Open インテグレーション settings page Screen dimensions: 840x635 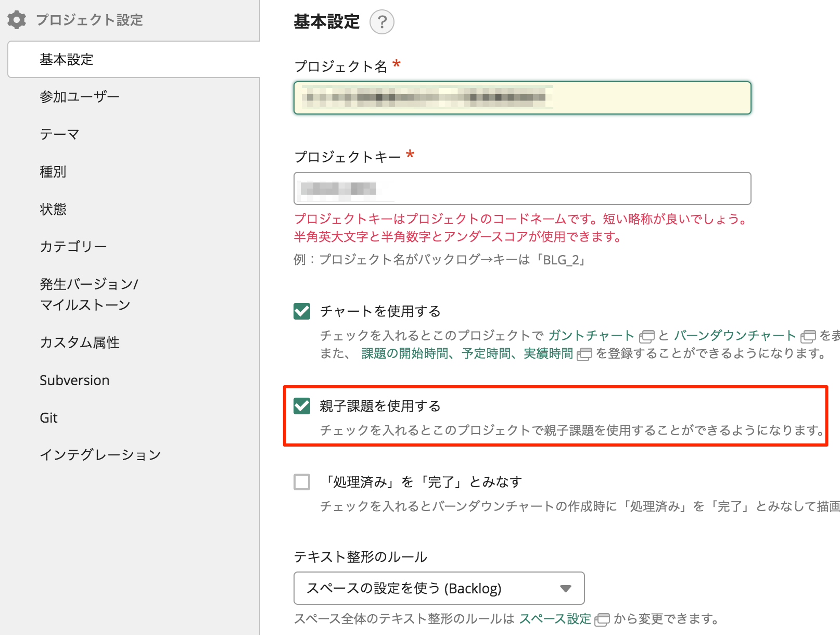click(100, 455)
